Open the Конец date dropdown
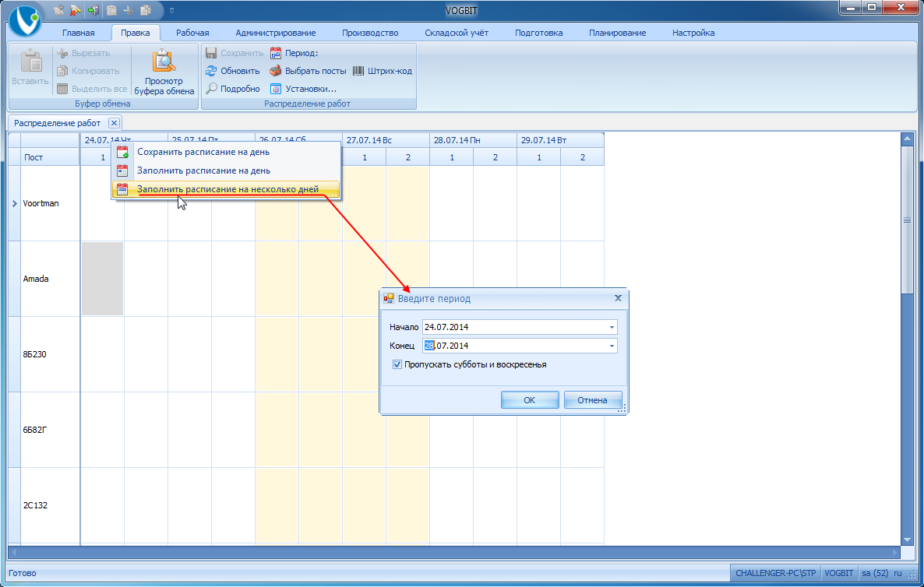 [x=612, y=346]
